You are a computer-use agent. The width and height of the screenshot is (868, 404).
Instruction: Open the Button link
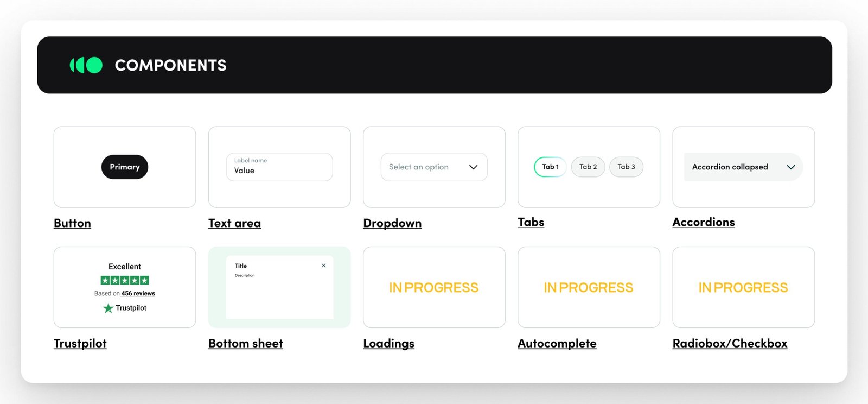click(72, 223)
